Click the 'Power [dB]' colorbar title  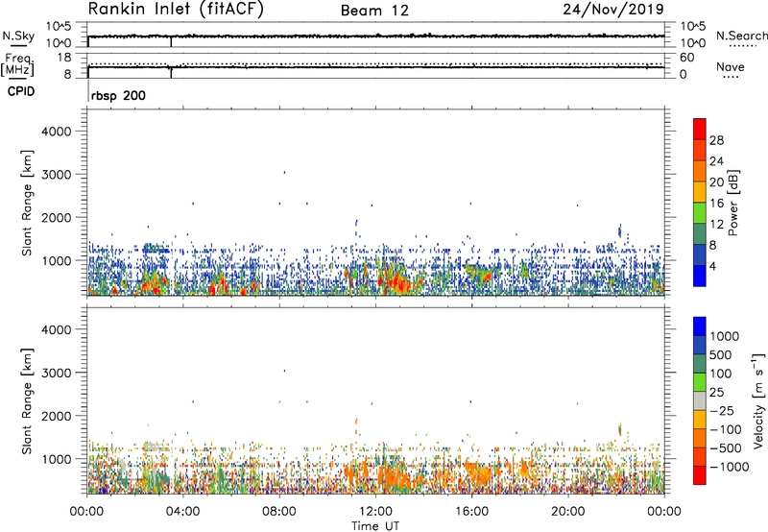coord(733,203)
